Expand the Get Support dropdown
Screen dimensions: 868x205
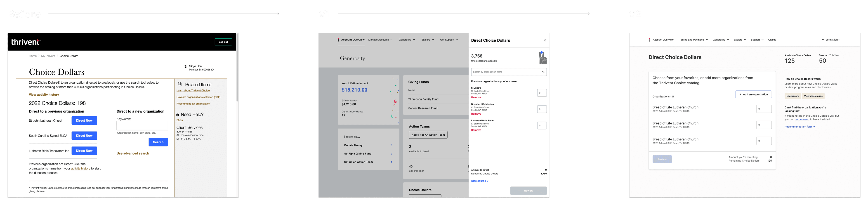click(449, 40)
